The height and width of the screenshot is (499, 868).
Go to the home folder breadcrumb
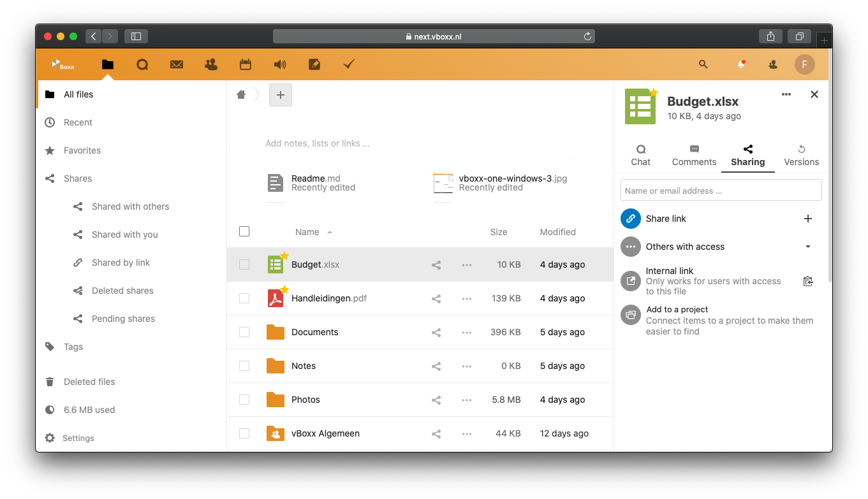pyautogui.click(x=241, y=94)
